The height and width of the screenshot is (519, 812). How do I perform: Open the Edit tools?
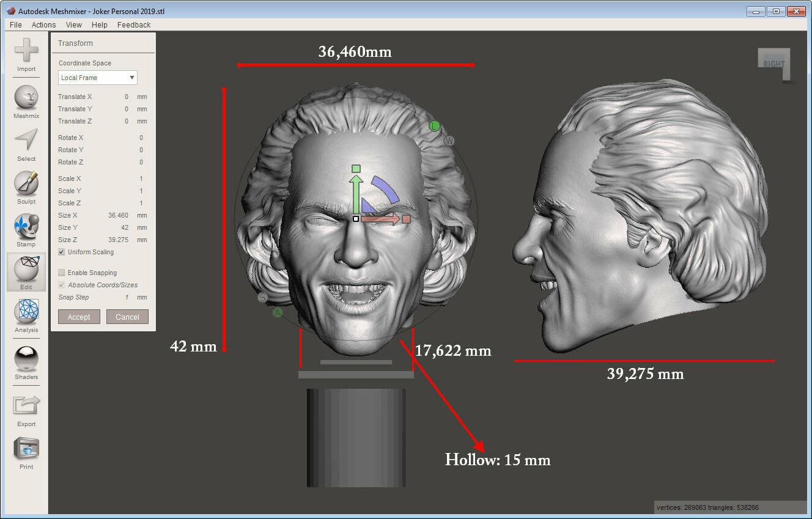tap(26, 273)
